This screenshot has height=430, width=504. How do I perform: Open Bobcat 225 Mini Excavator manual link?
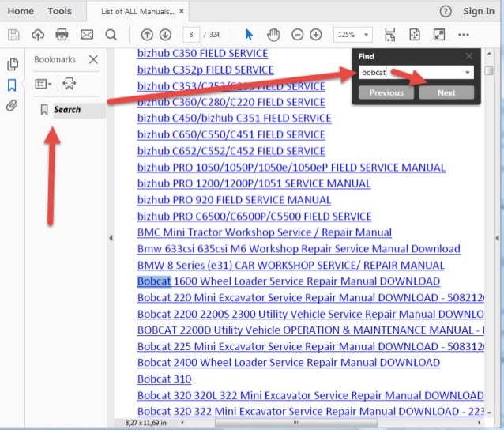310,347
